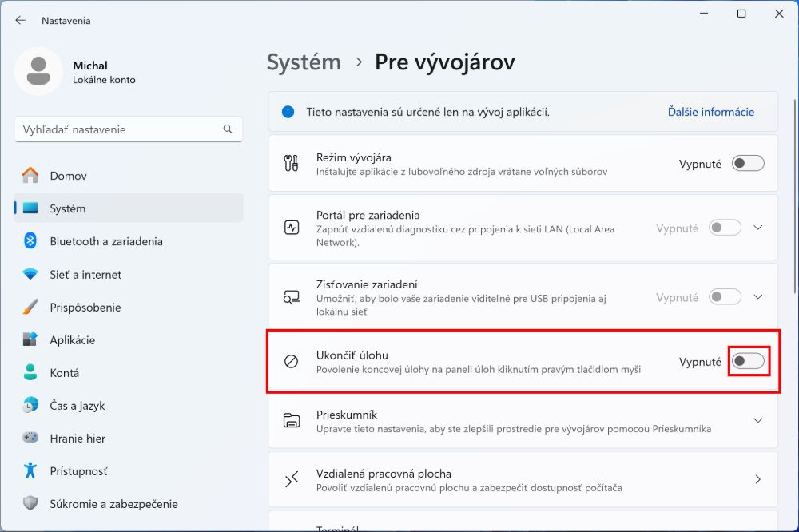Click the user avatar picture for Michal
Viewport: 799px width, 532px height.
(38, 71)
